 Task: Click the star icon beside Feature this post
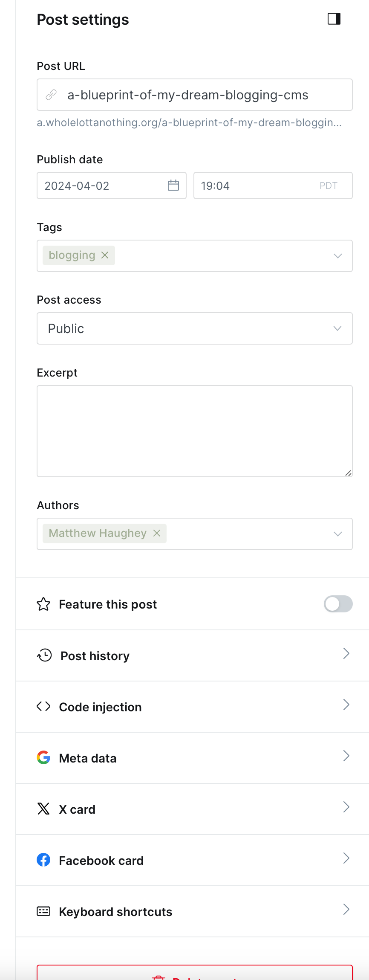43,604
